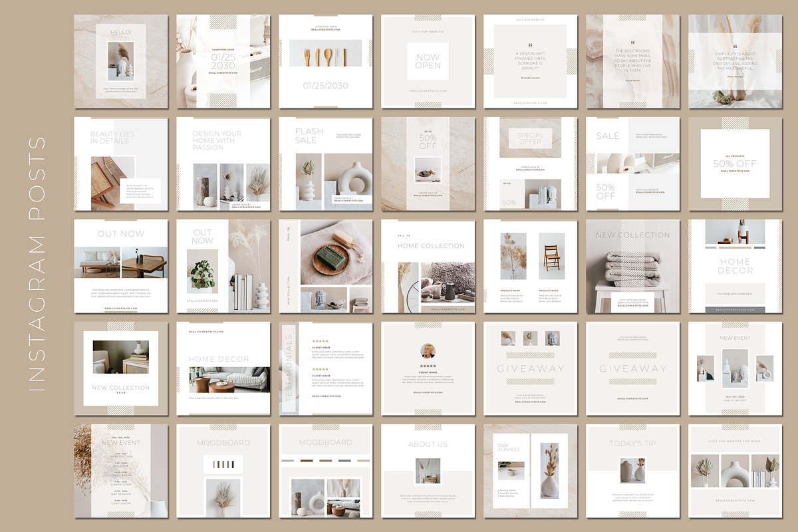Pick the soap dish collage template
The width and height of the screenshot is (798, 532).
click(326, 266)
